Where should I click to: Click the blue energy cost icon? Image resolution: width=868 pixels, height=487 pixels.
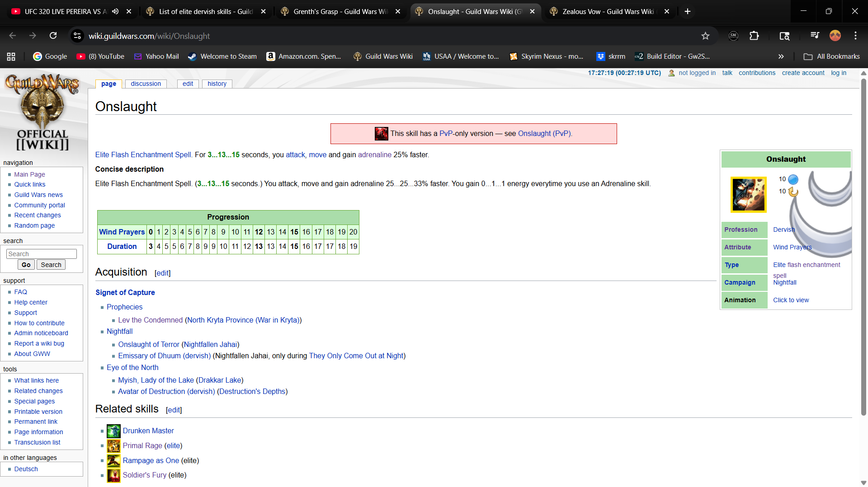(x=793, y=179)
